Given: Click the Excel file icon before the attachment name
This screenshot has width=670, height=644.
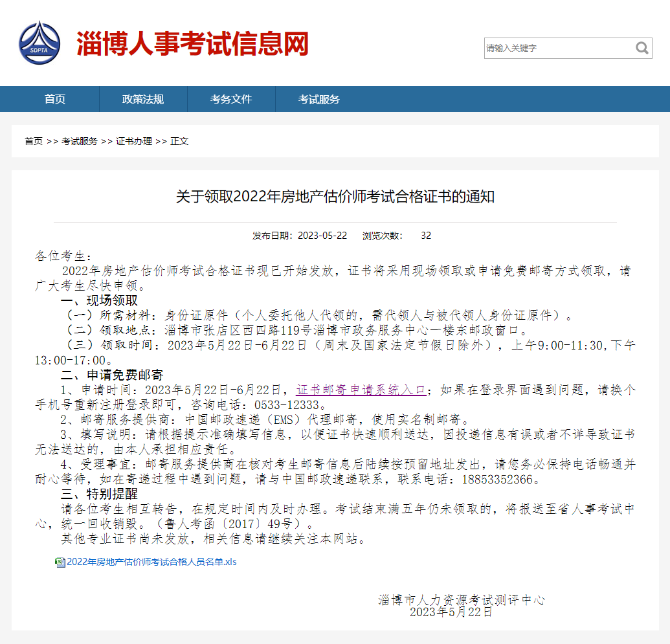Looking at the screenshot, I should point(60,562).
